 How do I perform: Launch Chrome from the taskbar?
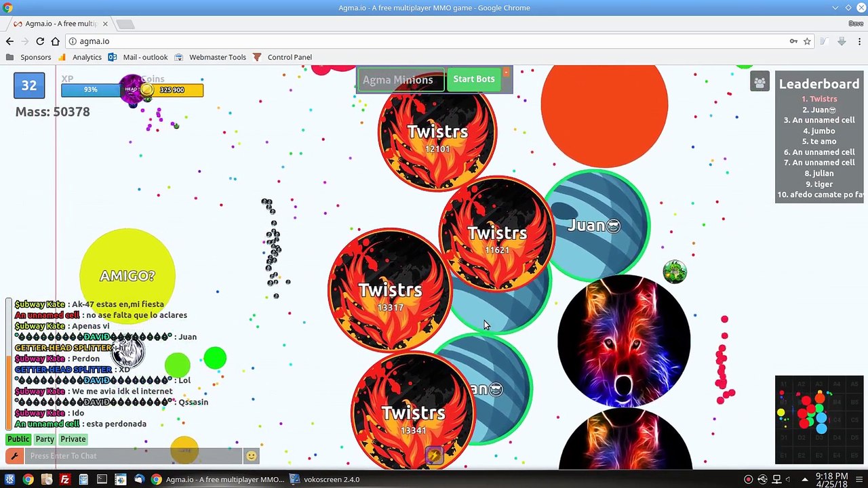point(28,479)
